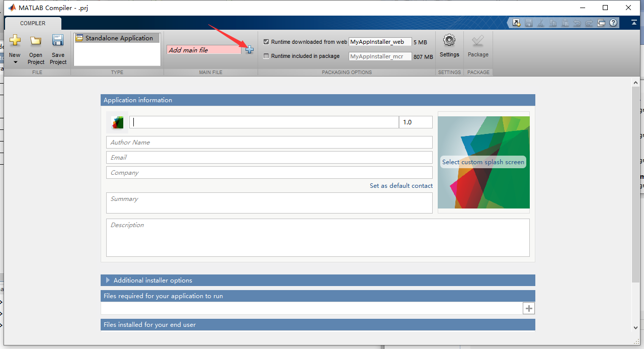Screen dimensions: 644x349
Task: Edit the MyAppInstaller_web name field
Action: coord(380,42)
